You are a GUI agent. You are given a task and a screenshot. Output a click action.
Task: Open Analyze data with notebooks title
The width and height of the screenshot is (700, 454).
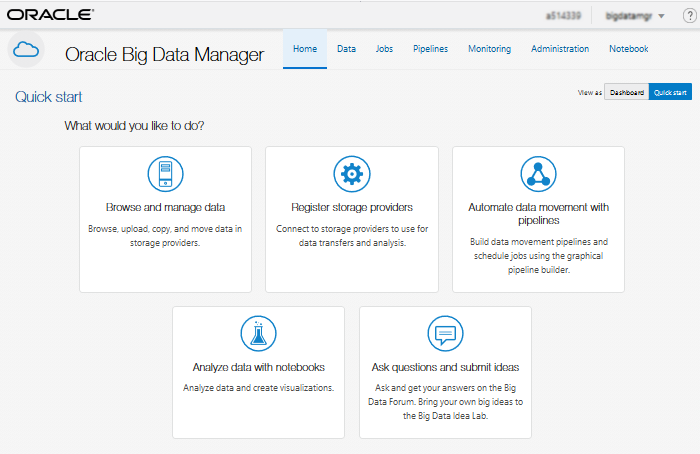pyautogui.click(x=258, y=367)
